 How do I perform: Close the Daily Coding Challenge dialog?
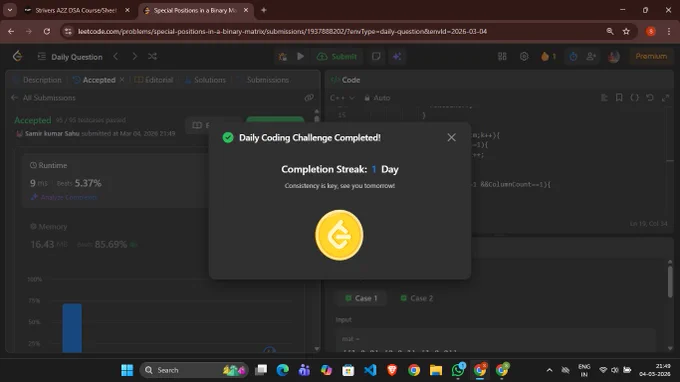tap(451, 137)
